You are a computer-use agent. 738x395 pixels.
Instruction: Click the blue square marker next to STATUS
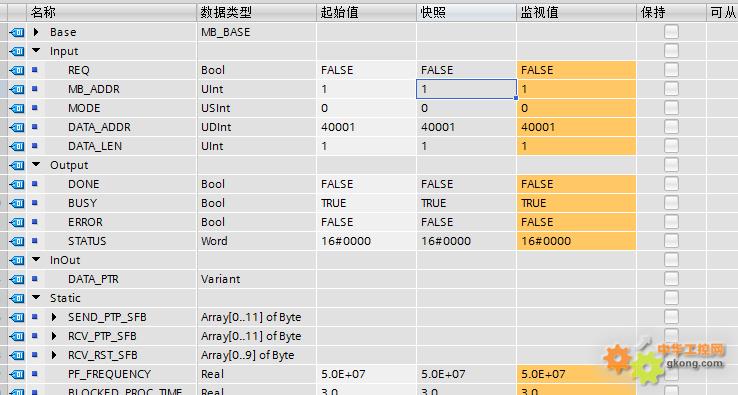pos(35,241)
